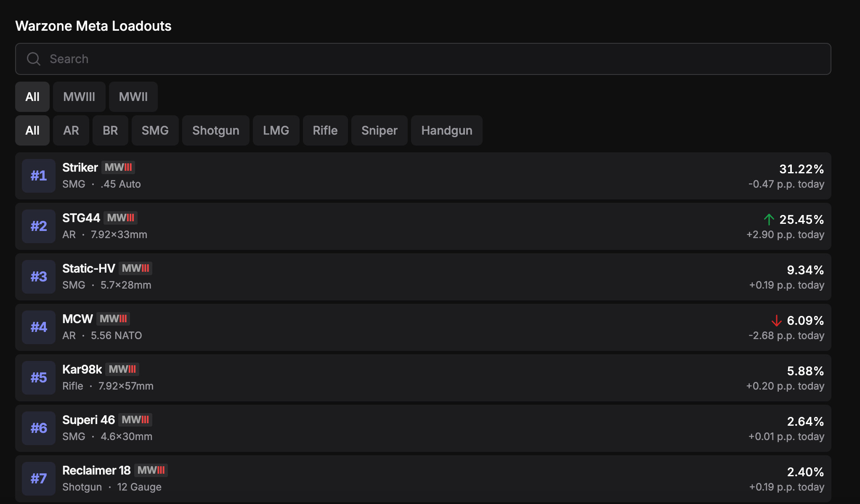Click the #1 rank badge
Image resolution: width=860 pixels, height=504 pixels.
[x=39, y=176]
